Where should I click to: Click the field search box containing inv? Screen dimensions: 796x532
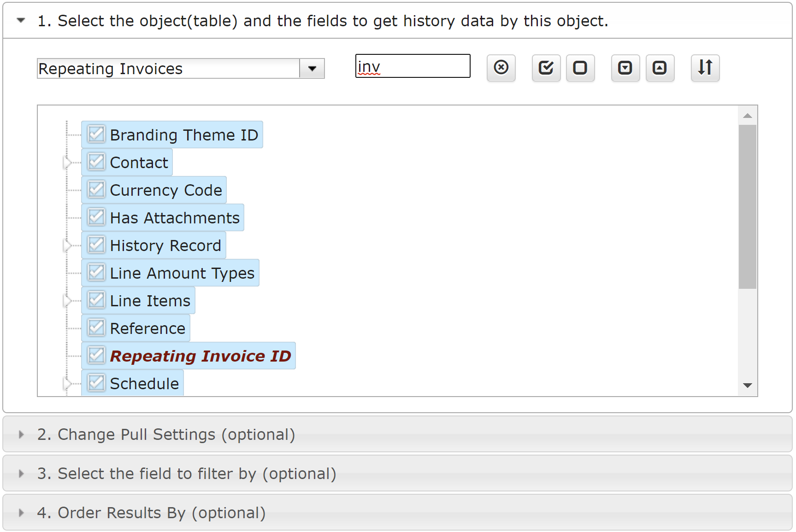point(413,66)
